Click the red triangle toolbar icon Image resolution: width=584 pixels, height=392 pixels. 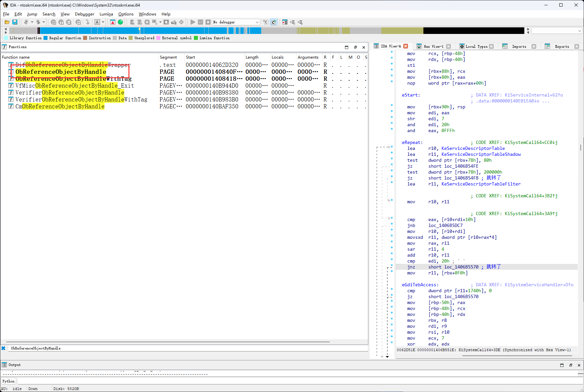pyautogui.click(x=113, y=22)
